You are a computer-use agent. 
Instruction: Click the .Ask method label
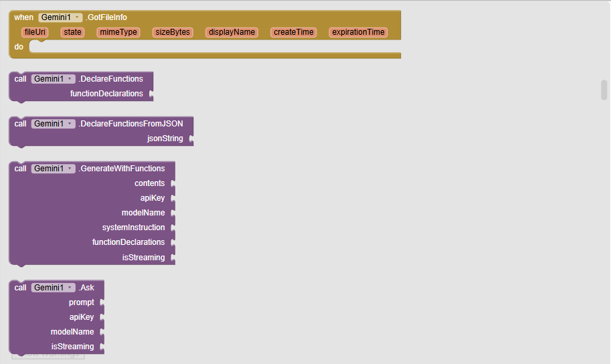point(86,288)
